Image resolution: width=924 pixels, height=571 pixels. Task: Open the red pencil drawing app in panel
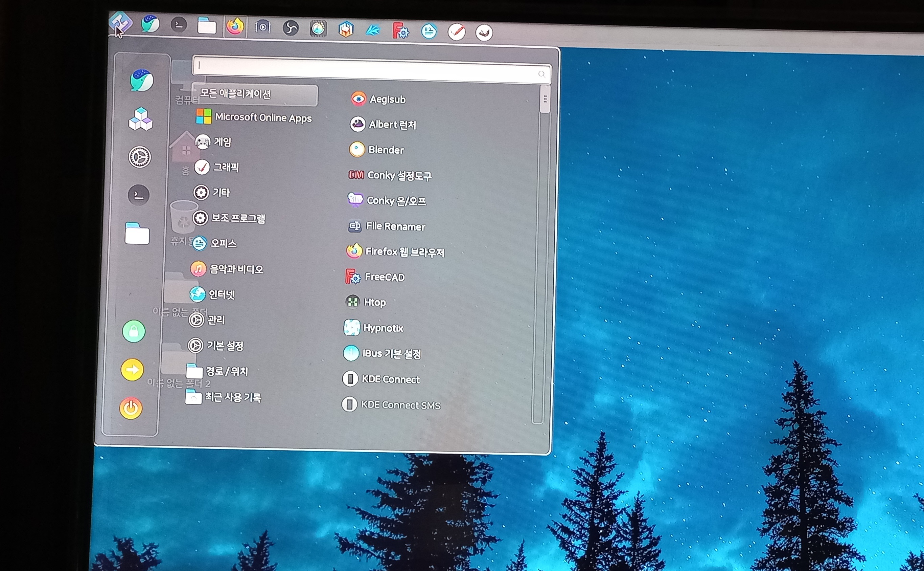tap(457, 32)
